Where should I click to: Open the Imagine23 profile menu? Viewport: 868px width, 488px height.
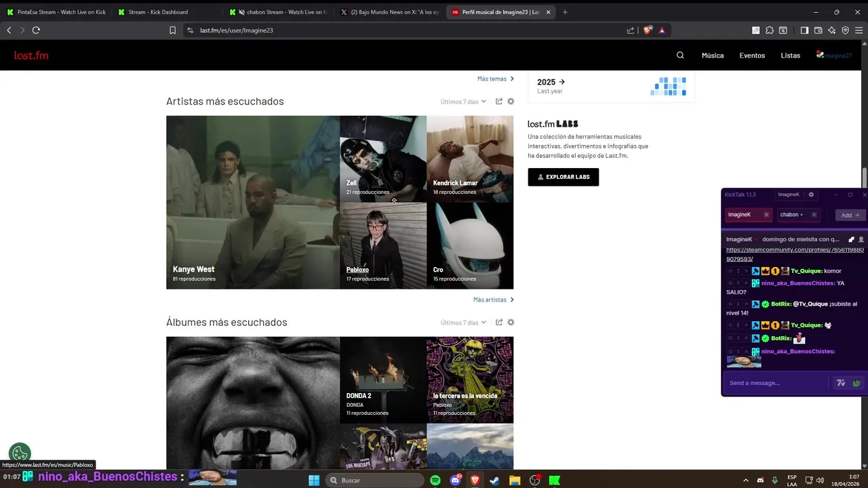tap(833, 56)
